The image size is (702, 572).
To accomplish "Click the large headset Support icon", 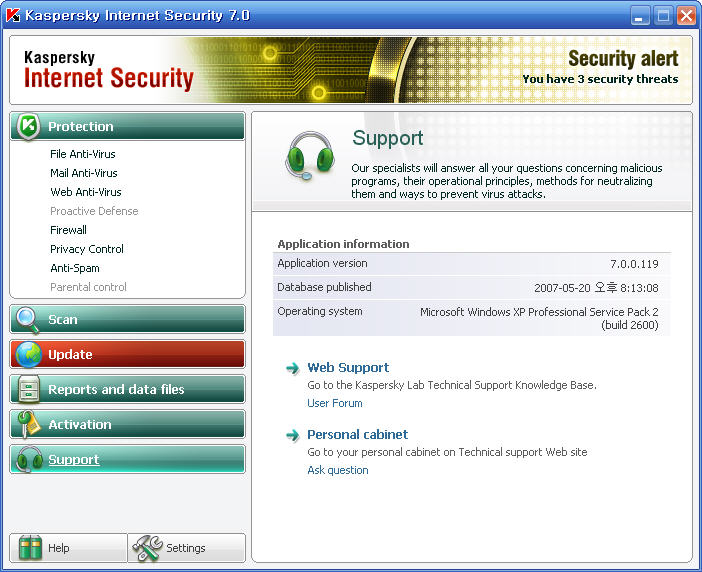I will (x=310, y=156).
